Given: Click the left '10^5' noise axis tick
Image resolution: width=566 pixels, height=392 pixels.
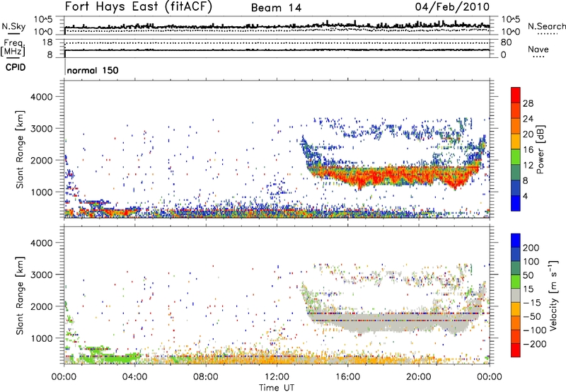Looking at the screenshot, I should click(43, 19).
